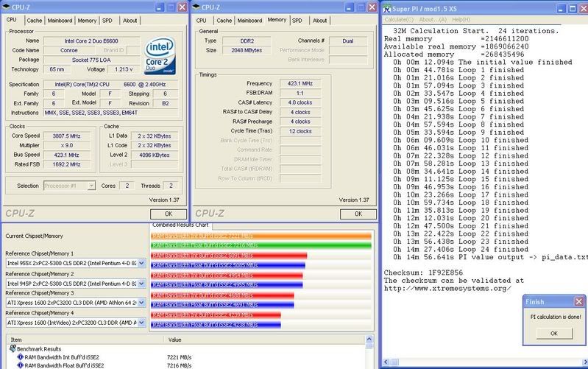This screenshot has height=369, width=588.
Task: Expand Reference Chipset/Memory 4 dropdown
Action: coord(141,323)
